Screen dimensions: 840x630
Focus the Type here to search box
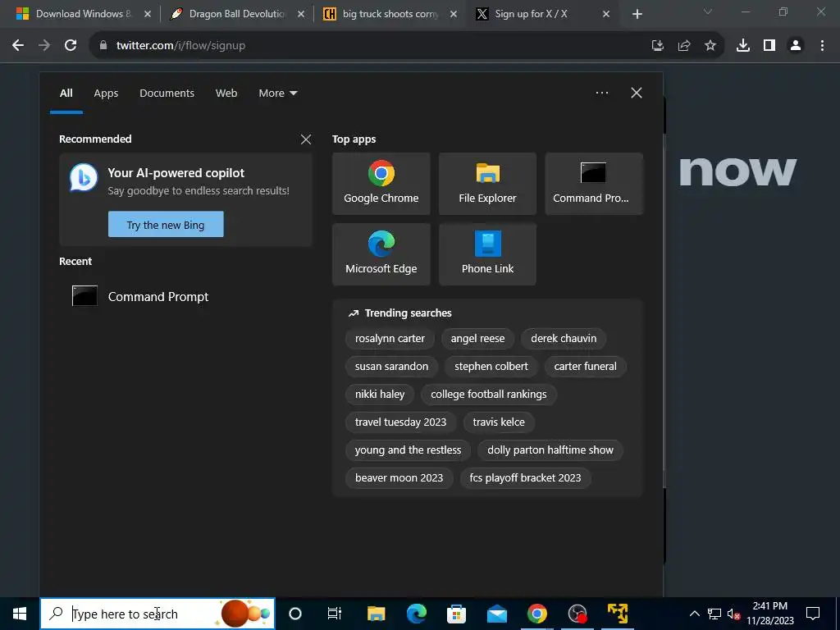click(x=157, y=614)
